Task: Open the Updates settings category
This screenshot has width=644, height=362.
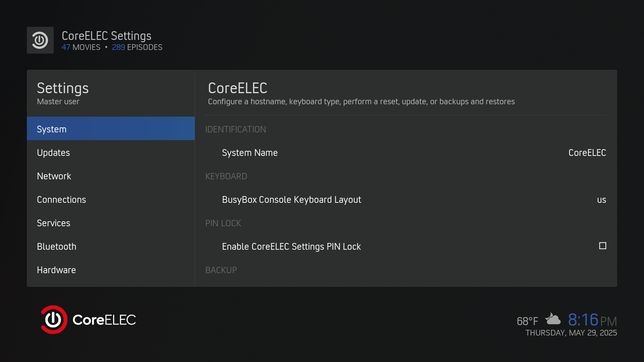Action: [x=111, y=153]
